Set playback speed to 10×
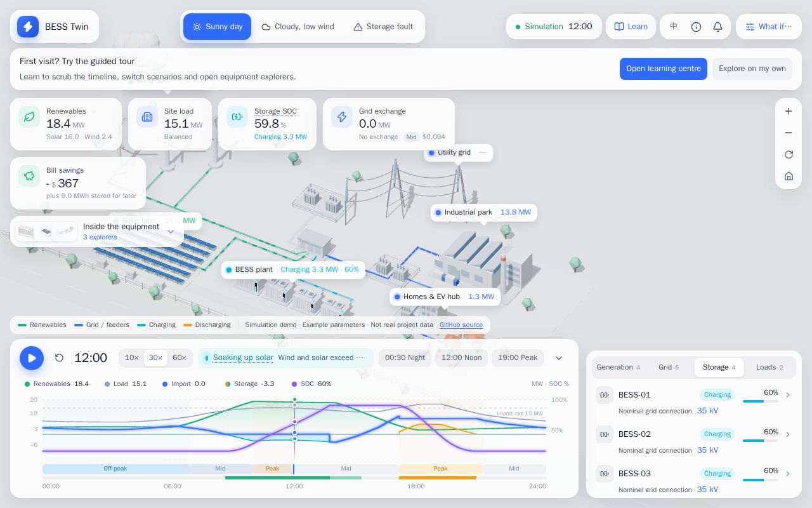 point(132,358)
